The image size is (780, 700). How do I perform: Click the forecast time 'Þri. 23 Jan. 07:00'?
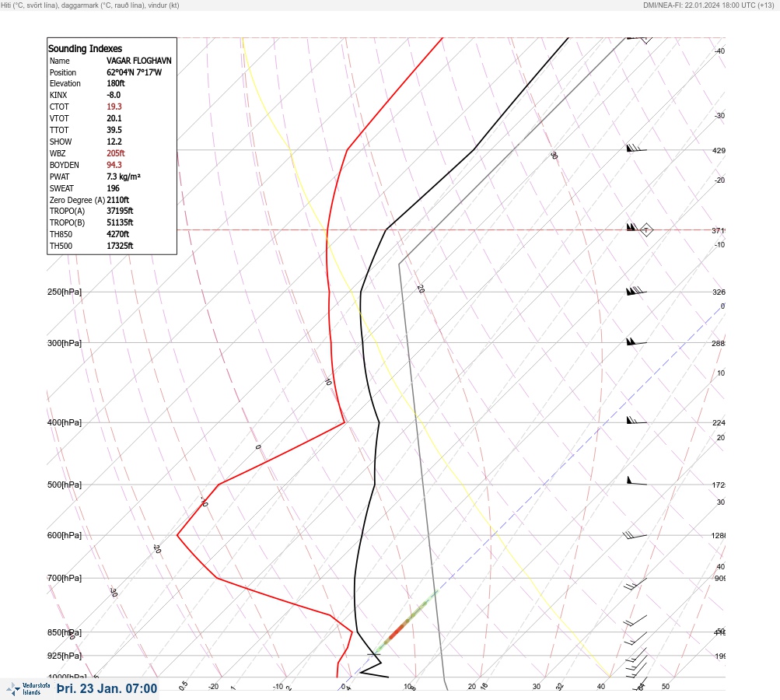point(107,688)
